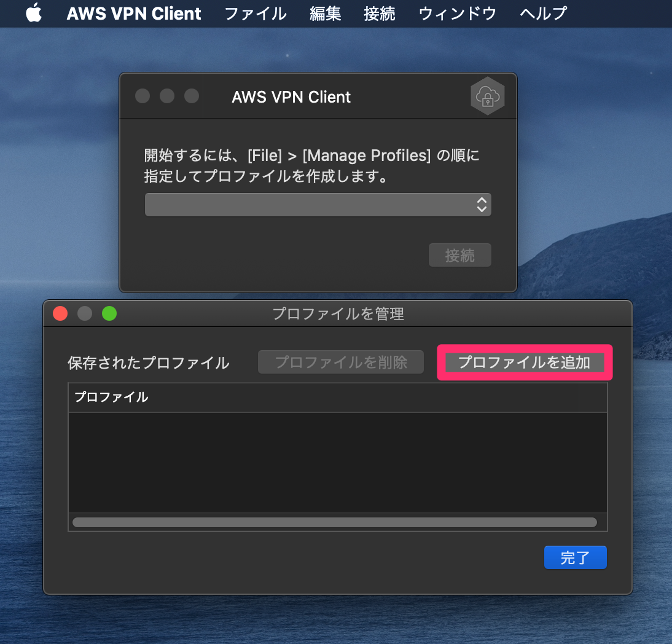
Task: Open the ヘルプ menu
Action: pyautogui.click(x=544, y=14)
